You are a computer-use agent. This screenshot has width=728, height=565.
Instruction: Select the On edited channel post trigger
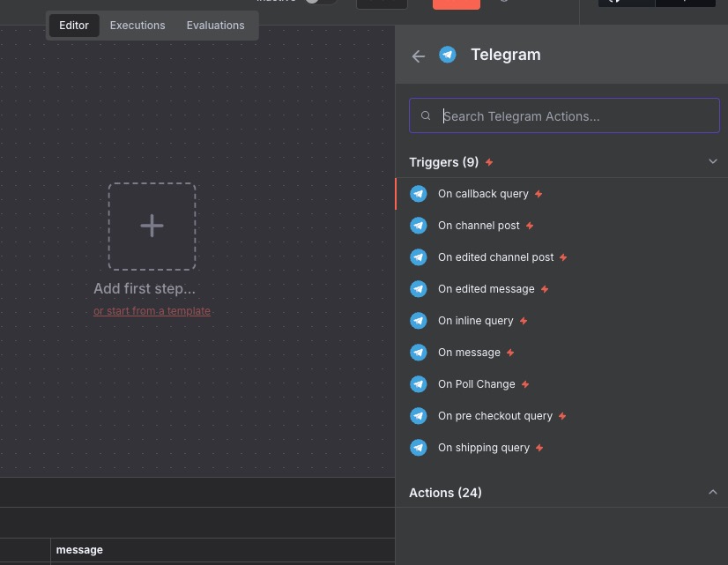tap(561, 257)
